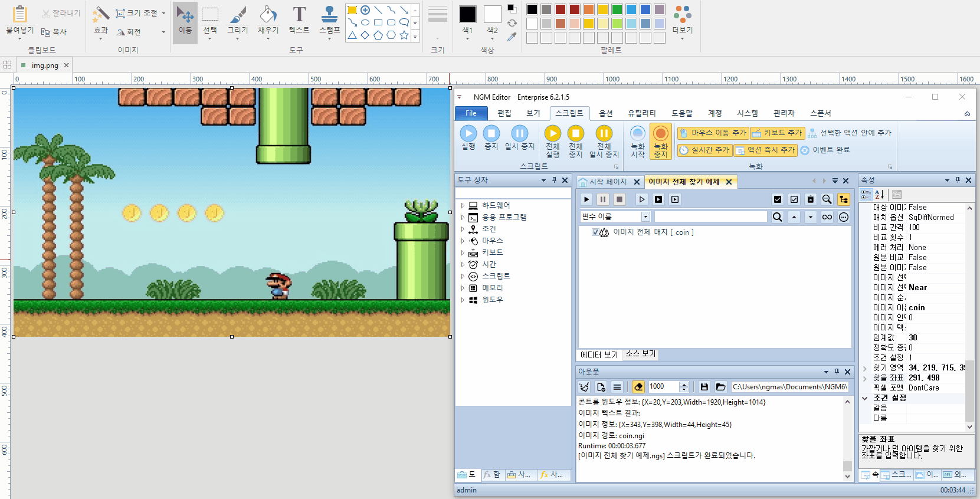Activate the eyedropper color picker
980x499 pixels.
tap(512, 37)
